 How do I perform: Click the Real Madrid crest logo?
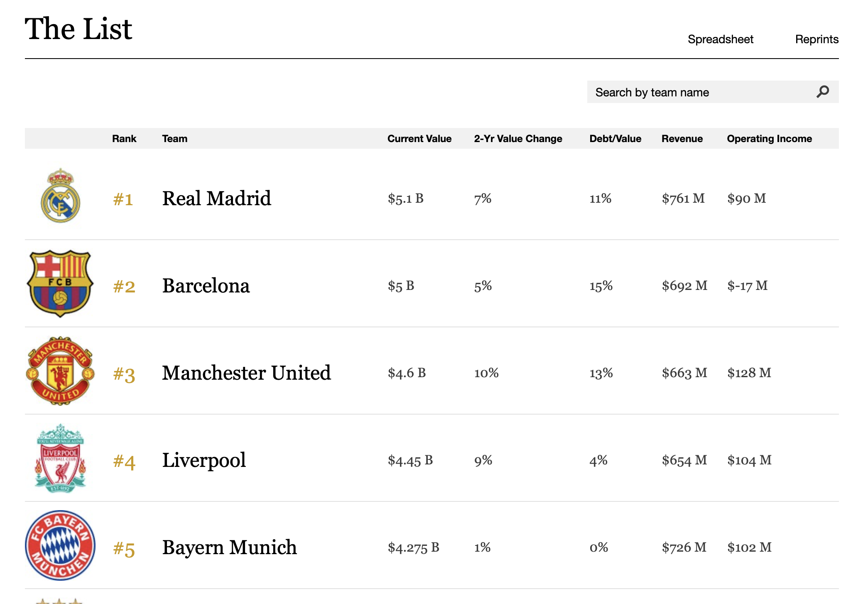(61, 196)
